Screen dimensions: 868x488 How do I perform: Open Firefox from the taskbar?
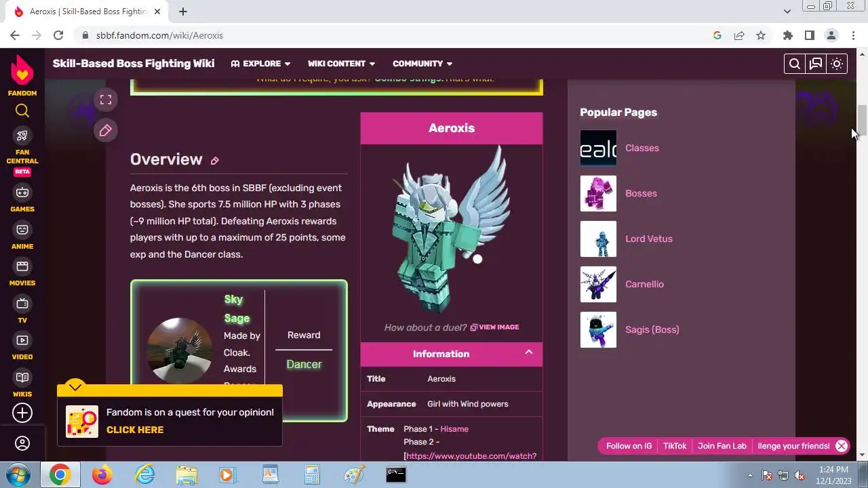(x=102, y=475)
